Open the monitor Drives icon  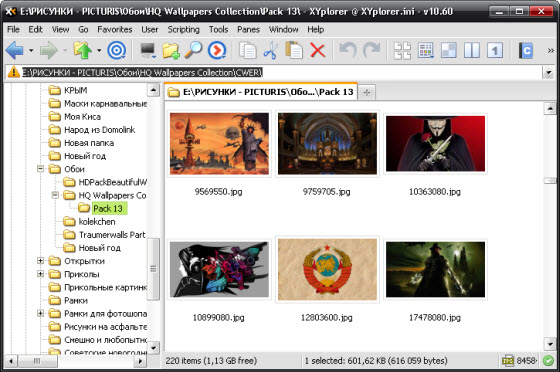(148, 50)
